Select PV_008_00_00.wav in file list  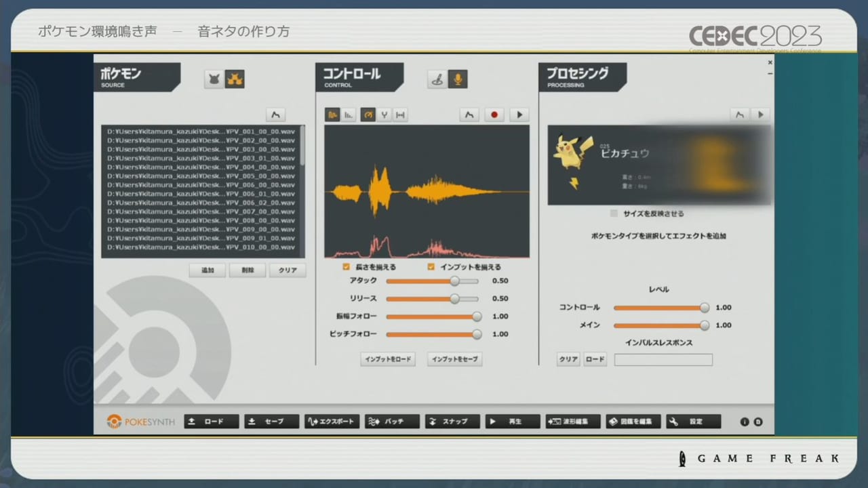(x=201, y=220)
